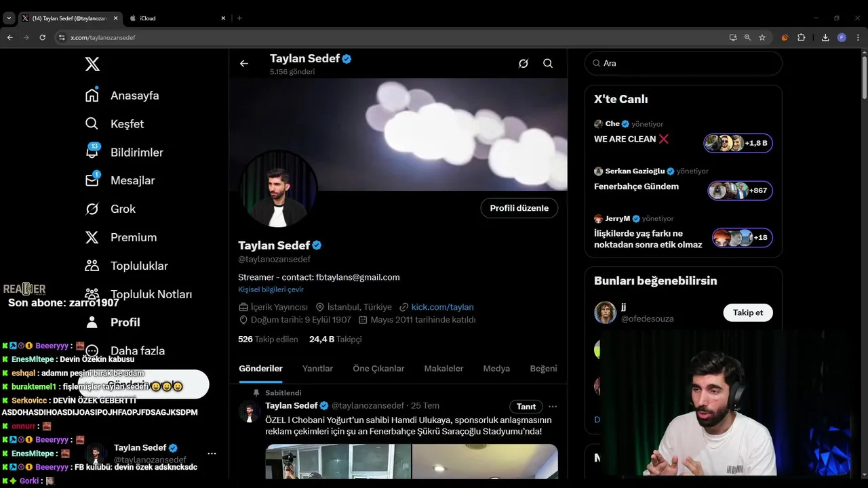Viewport: 868px width, 488px height.
Task: Switch to Makaleler tab
Action: (x=443, y=369)
